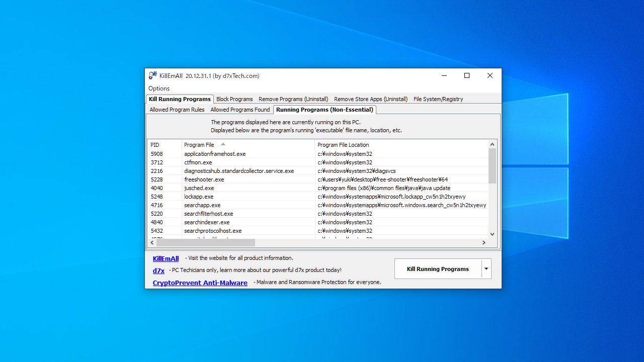Click the microsoft.windows.search location path
The width and height of the screenshot is (644, 362).
tap(401, 205)
